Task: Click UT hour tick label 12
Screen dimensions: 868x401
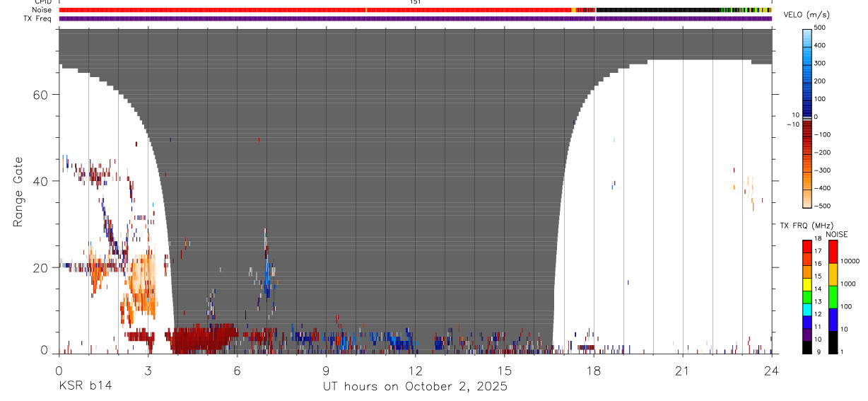Action: 415,370
